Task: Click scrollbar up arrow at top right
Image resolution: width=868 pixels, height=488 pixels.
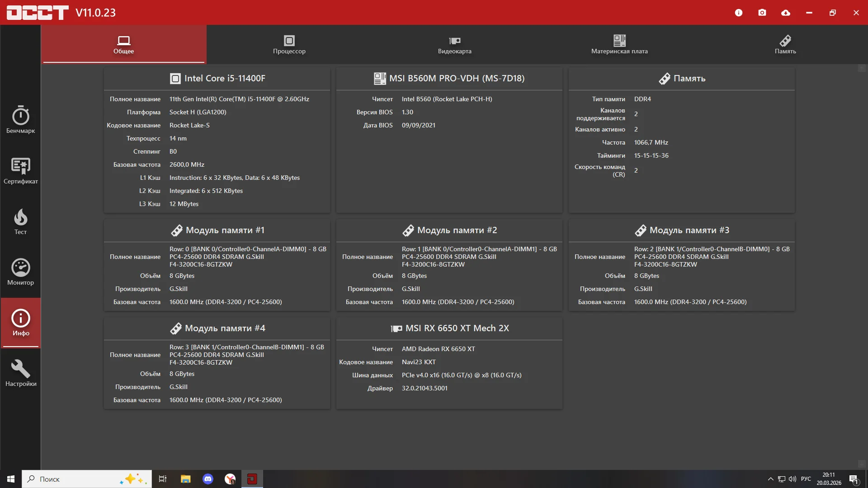Action: [862, 68]
